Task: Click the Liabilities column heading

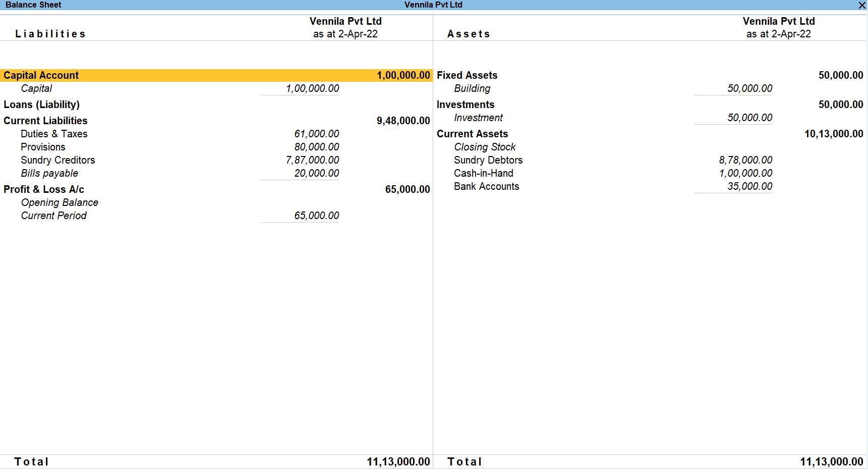Action: [x=50, y=34]
